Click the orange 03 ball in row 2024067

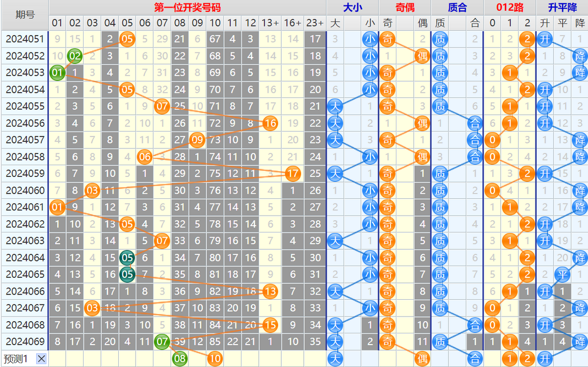point(92,308)
